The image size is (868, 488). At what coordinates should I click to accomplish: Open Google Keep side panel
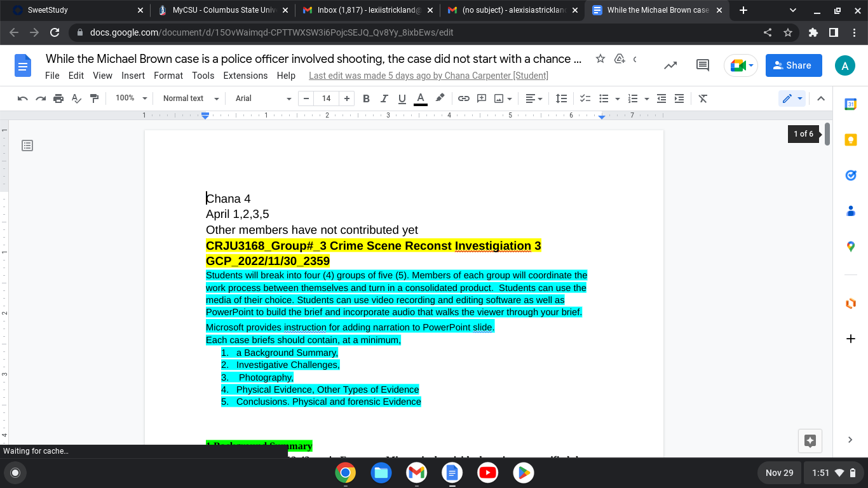click(x=851, y=140)
